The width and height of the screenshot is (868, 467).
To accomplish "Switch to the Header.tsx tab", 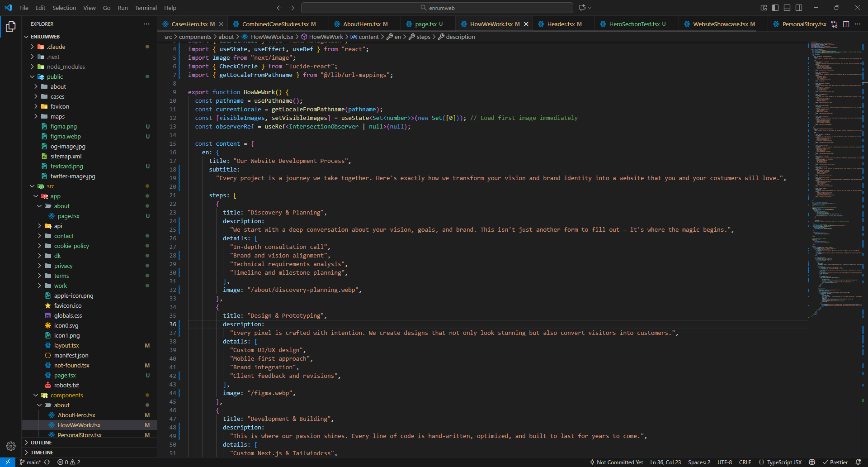I will pyautogui.click(x=561, y=24).
